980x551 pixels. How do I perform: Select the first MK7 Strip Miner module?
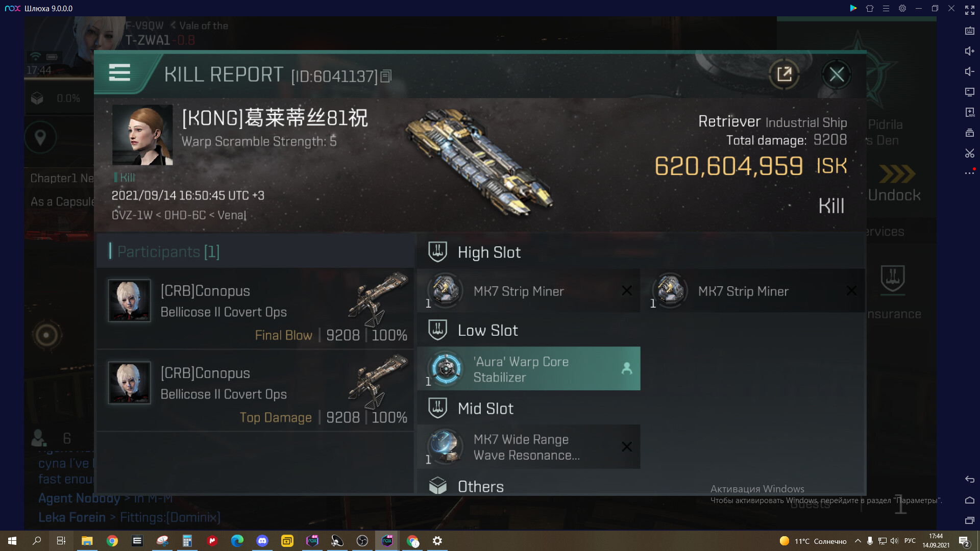coord(529,291)
